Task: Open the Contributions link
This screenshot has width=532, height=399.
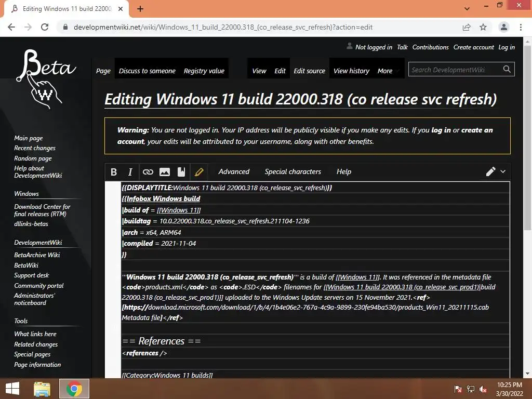Action: [x=430, y=47]
